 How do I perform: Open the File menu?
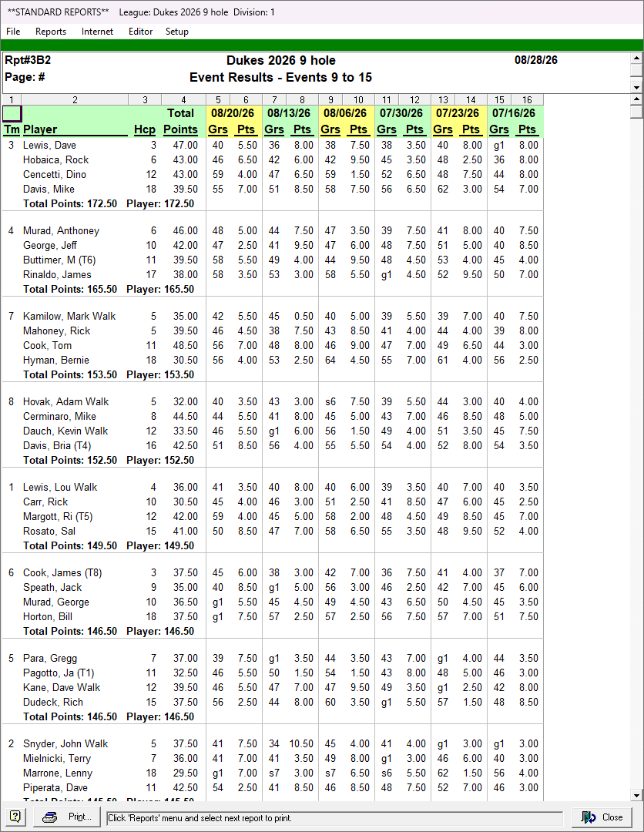click(13, 32)
